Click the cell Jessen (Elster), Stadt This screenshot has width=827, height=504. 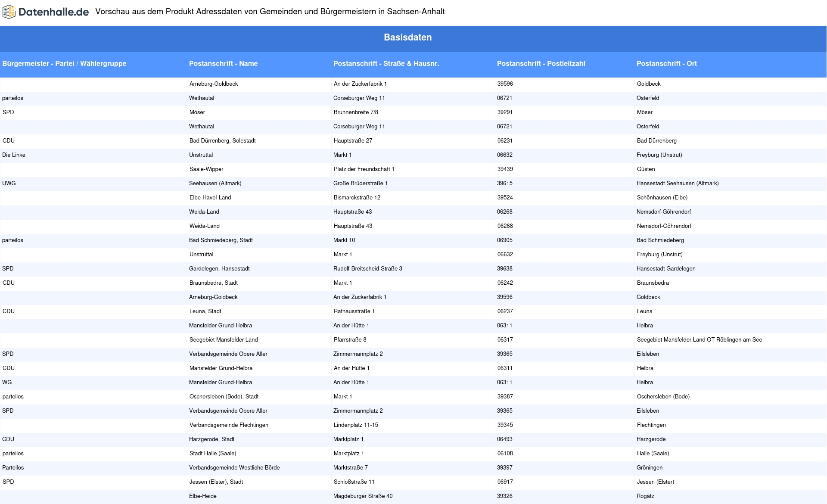coord(216,482)
